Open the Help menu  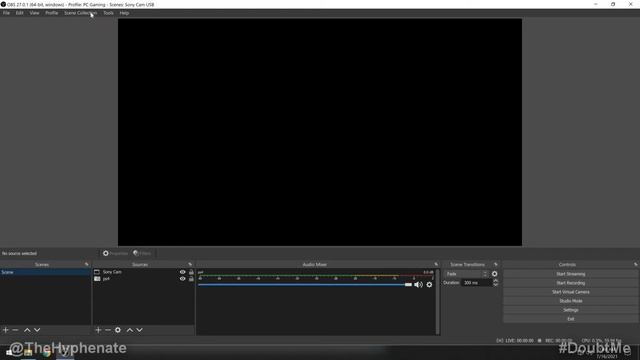124,13
